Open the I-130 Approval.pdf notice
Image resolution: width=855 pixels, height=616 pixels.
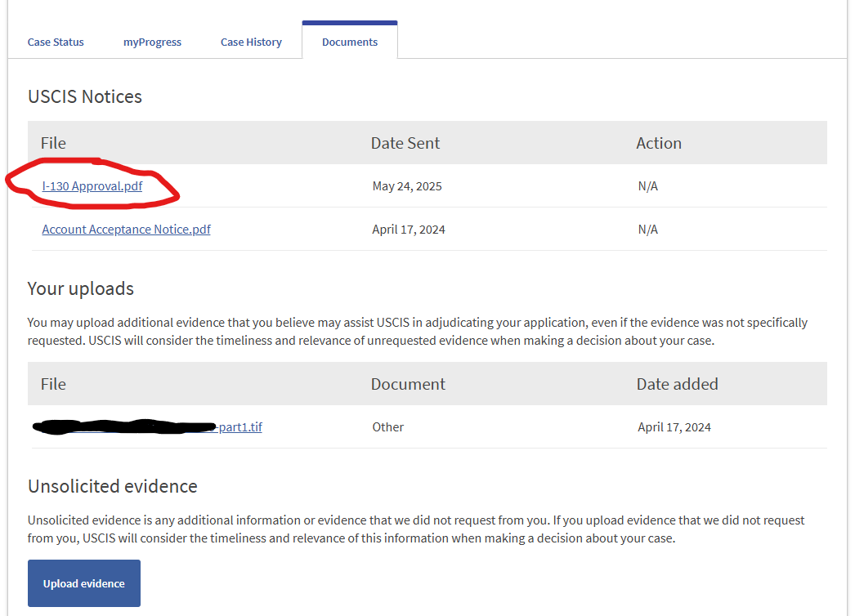pos(92,186)
